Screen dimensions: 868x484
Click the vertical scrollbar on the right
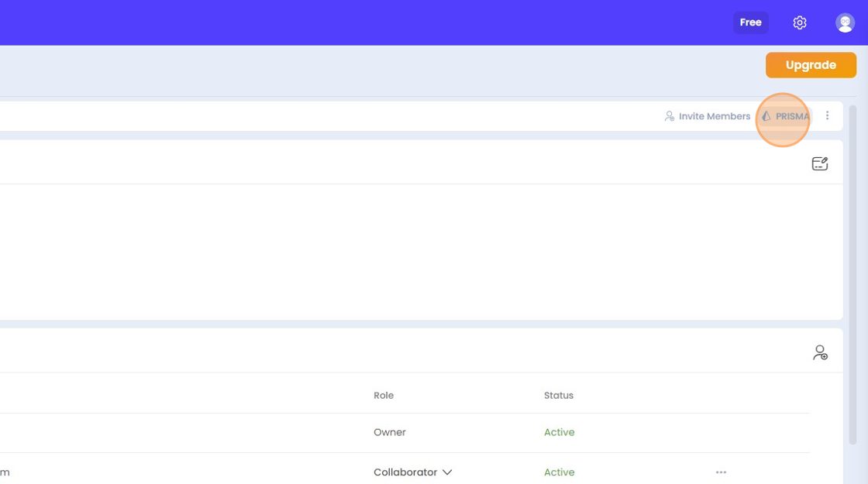pyautogui.click(x=853, y=271)
